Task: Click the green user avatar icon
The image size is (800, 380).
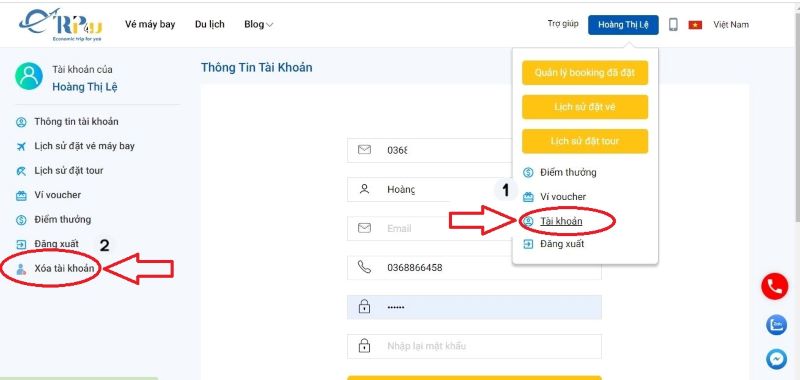Action: click(29, 77)
